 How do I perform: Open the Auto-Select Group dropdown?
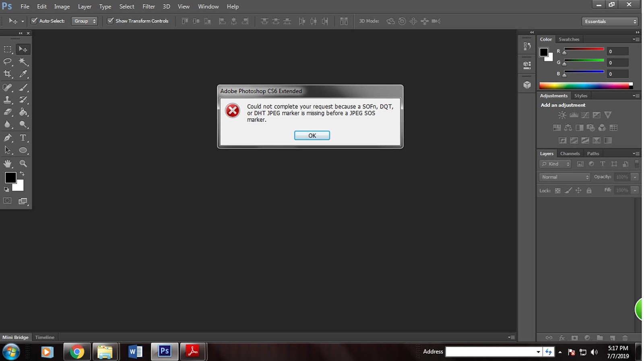click(84, 21)
